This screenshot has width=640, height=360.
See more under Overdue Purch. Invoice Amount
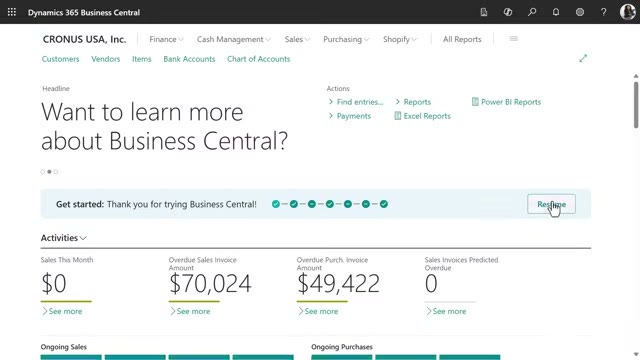[x=318, y=311]
